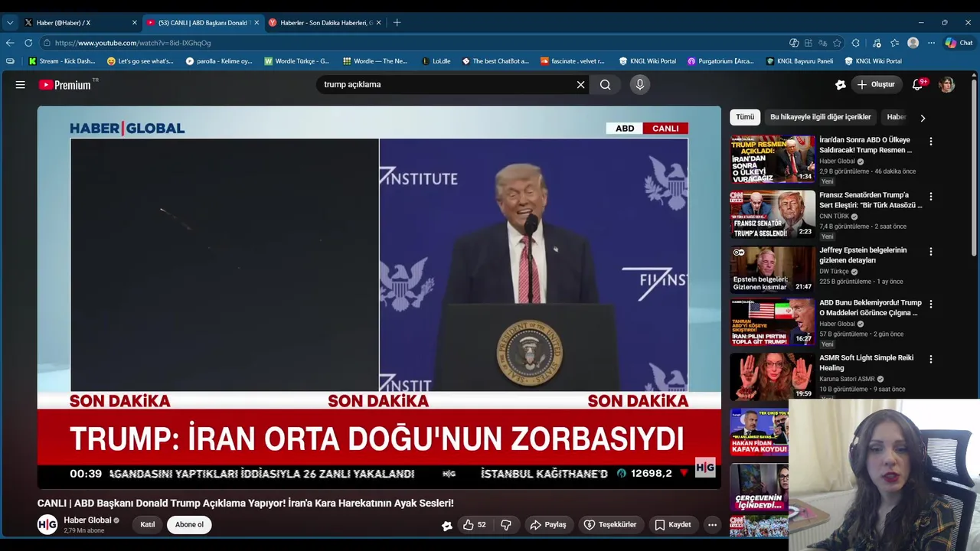Select the partially shown Haber chip
The image size is (980, 551).
click(897, 117)
